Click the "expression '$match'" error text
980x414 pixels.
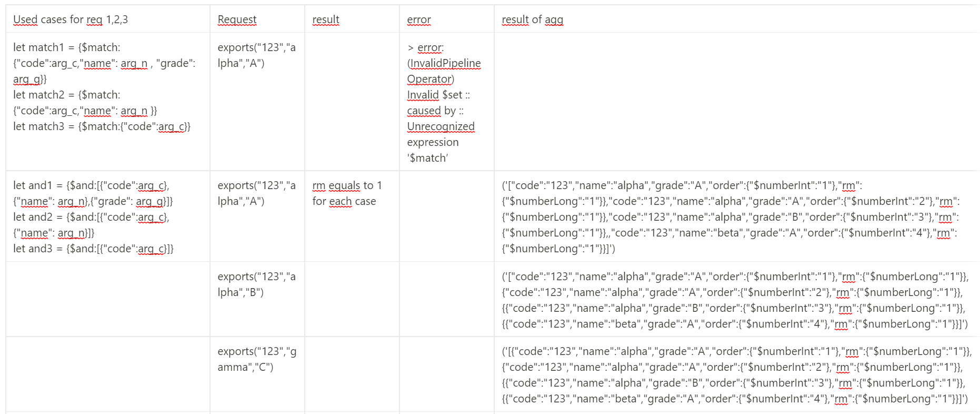pos(432,150)
